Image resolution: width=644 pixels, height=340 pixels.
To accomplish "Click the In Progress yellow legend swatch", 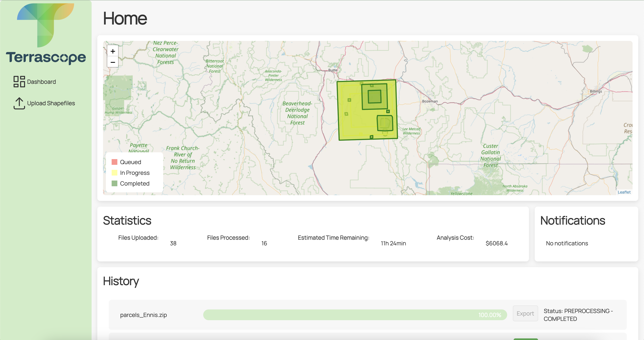I will pos(114,173).
